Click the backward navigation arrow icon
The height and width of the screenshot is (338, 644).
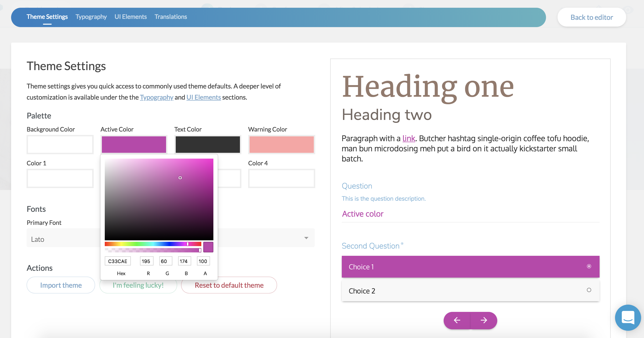tap(457, 320)
